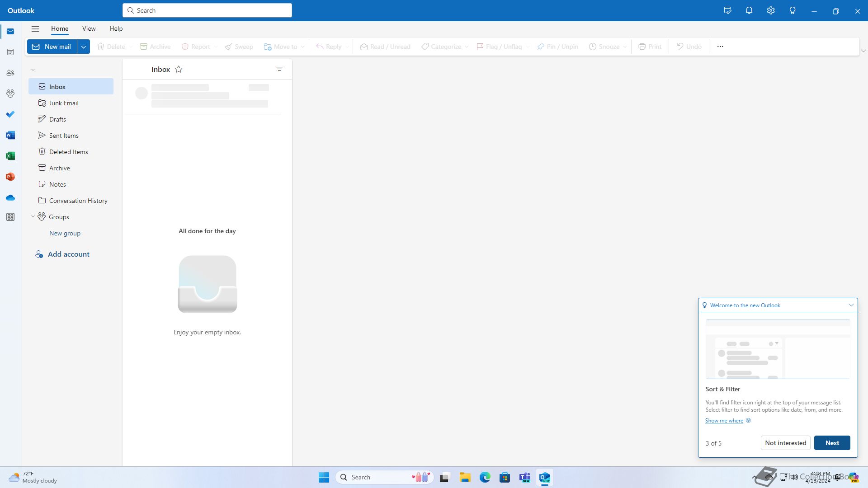Open the Help tab
The height and width of the screenshot is (488, 868).
click(116, 28)
